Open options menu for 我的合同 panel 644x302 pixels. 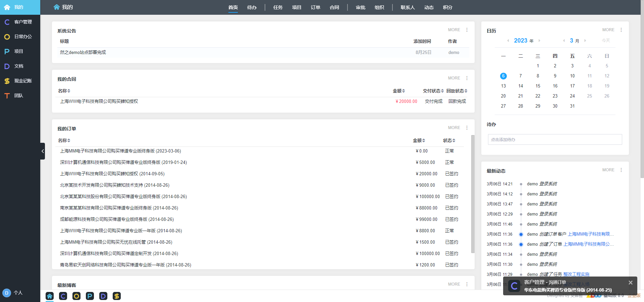tap(467, 78)
